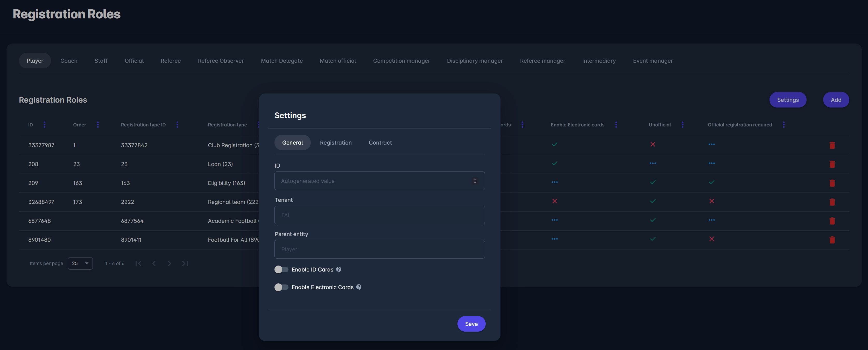Open the items per page dropdown
This screenshot has height=350, width=868.
point(80,263)
